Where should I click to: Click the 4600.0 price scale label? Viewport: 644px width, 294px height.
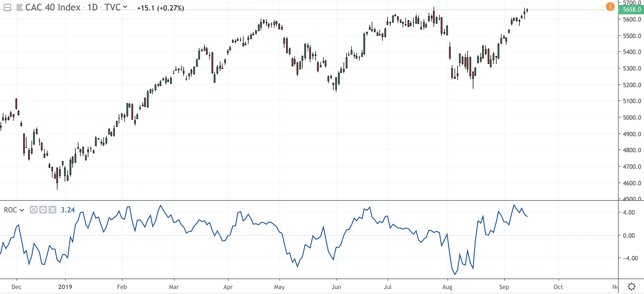(632, 183)
